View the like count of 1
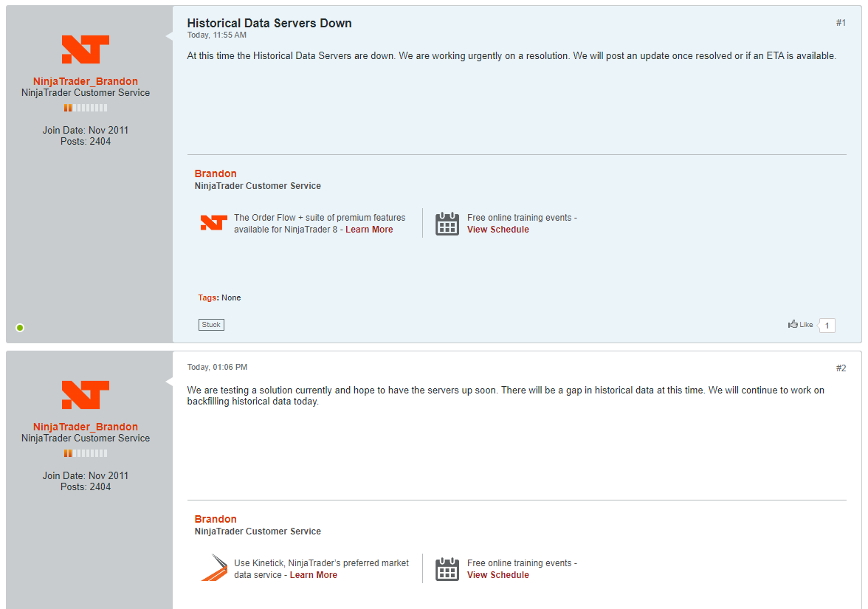 827,326
